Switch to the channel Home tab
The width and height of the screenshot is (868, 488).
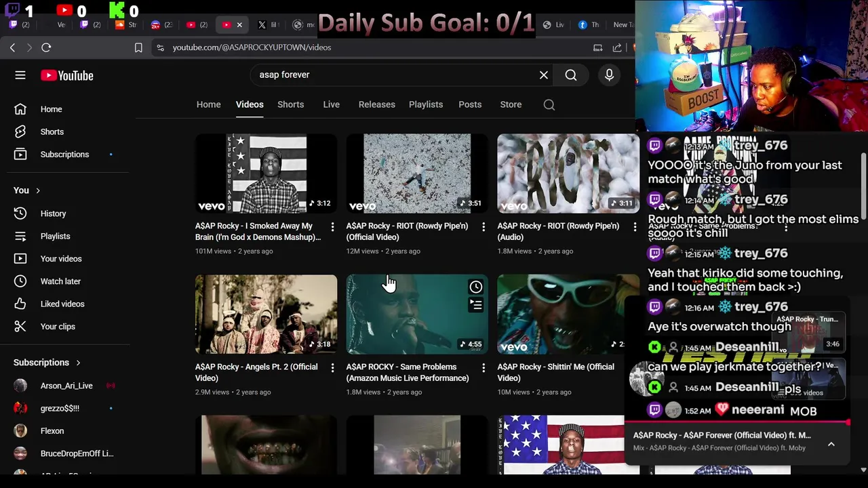click(209, 104)
